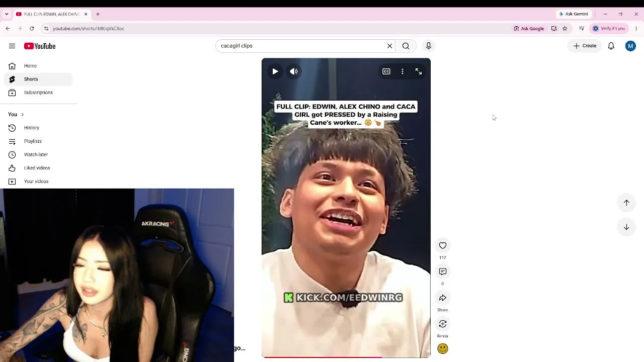Click the webcam overlay video

pos(117,275)
